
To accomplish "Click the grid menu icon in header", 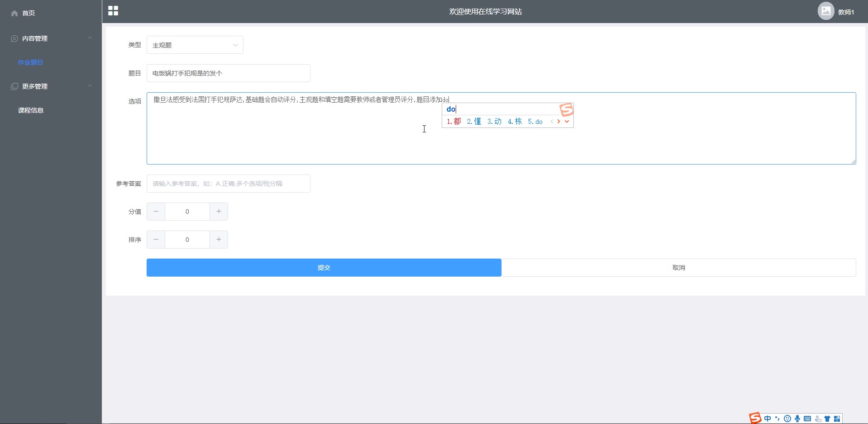I will [113, 11].
